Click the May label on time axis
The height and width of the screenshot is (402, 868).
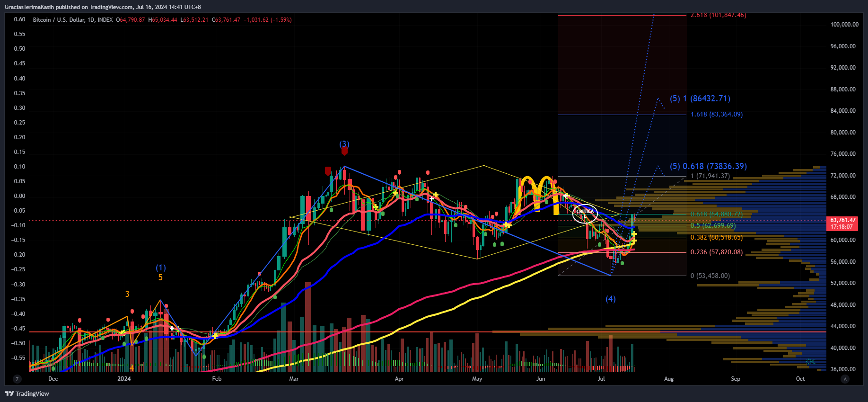point(477,379)
